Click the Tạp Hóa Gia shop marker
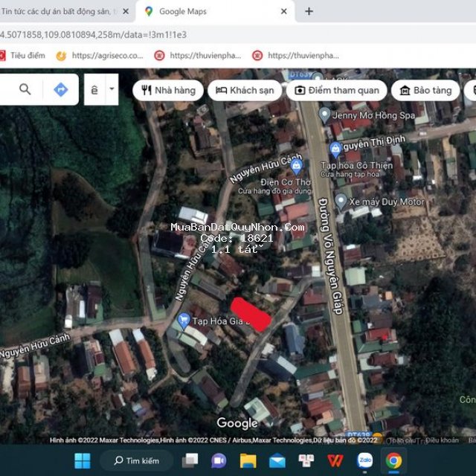The height and width of the screenshot is (476, 476). (184, 321)
